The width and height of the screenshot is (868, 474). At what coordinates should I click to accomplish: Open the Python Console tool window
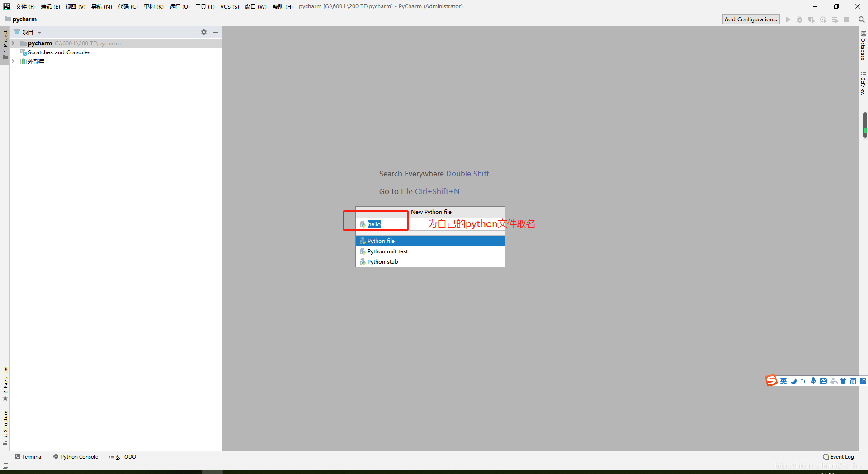76,456
